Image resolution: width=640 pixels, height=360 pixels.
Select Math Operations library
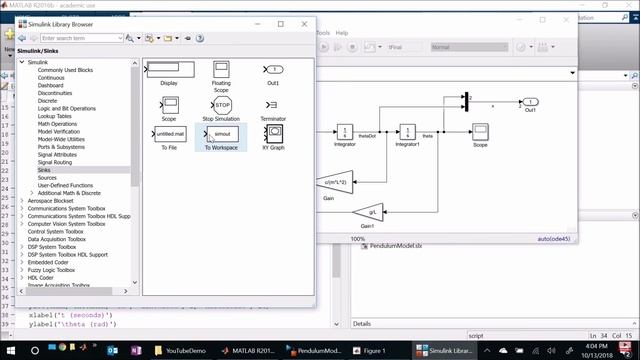point(57,124)
